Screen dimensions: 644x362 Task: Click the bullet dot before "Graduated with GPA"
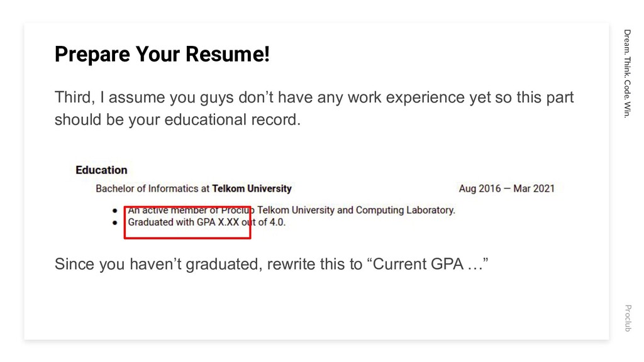[x=114, y=222]
